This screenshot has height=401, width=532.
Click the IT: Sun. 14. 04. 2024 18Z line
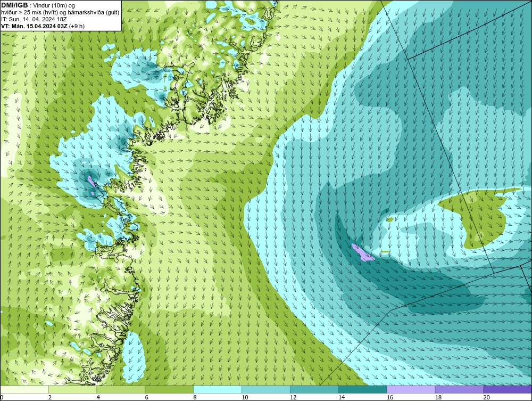34,19
